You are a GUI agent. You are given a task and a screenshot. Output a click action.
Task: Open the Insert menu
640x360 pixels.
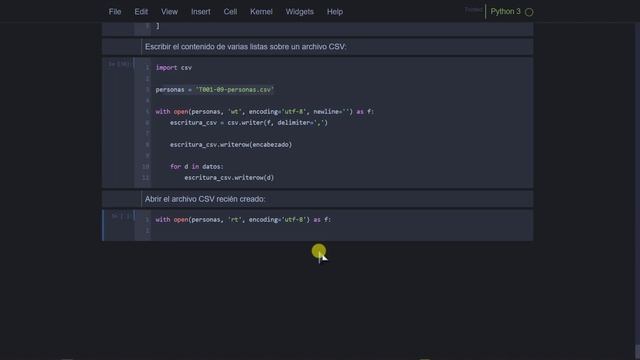click(x=201, y=12)
